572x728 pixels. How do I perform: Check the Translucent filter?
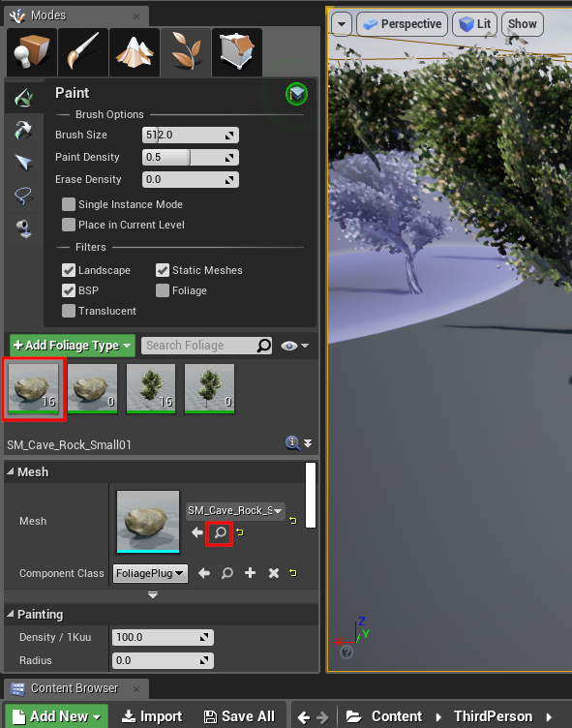pyautogui.click(x=69, y=311)
